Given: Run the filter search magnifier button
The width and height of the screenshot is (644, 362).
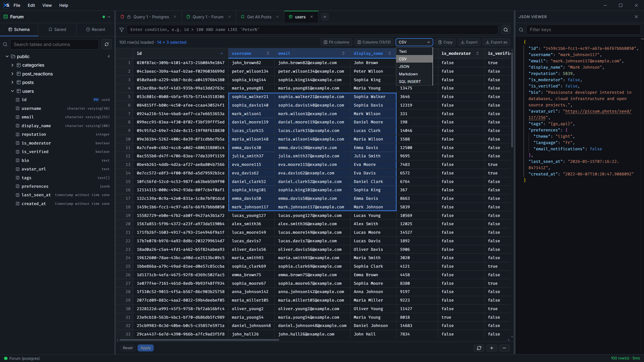Looking at the screenshot, I should (x=506, y=30).
